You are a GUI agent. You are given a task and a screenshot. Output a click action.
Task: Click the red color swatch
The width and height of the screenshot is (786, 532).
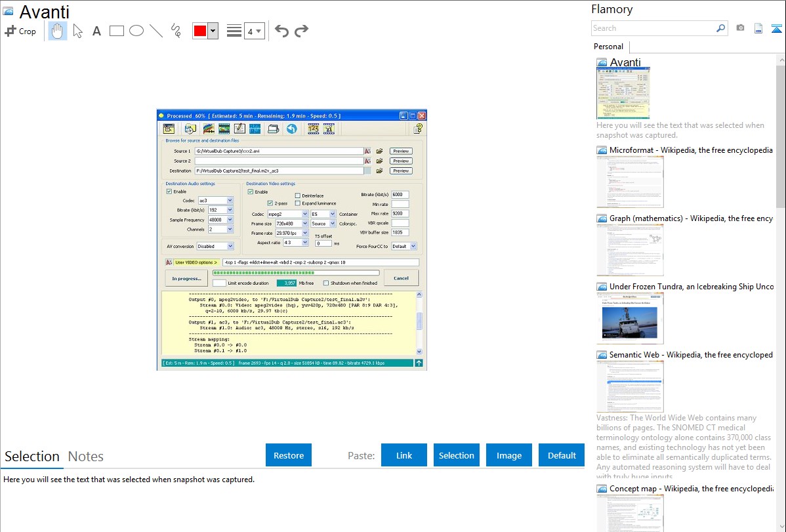pyautogui.click(x=200, y=31)
